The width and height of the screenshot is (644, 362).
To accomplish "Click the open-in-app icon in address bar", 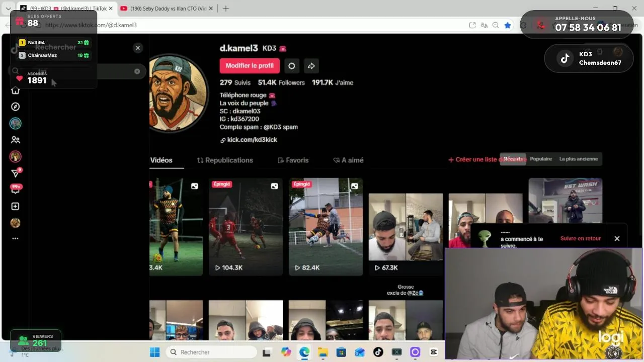I will pos(472,25).
